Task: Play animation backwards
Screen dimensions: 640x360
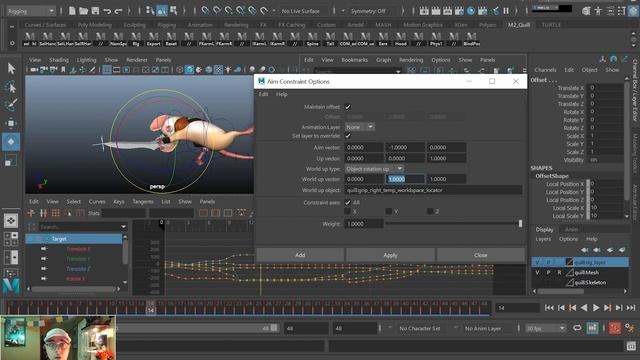Action: tap(584, 308)
